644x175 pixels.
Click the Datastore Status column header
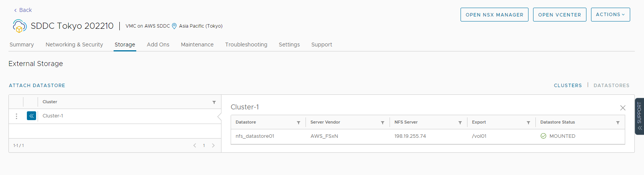pyautogui.click(x=558, y=122)
